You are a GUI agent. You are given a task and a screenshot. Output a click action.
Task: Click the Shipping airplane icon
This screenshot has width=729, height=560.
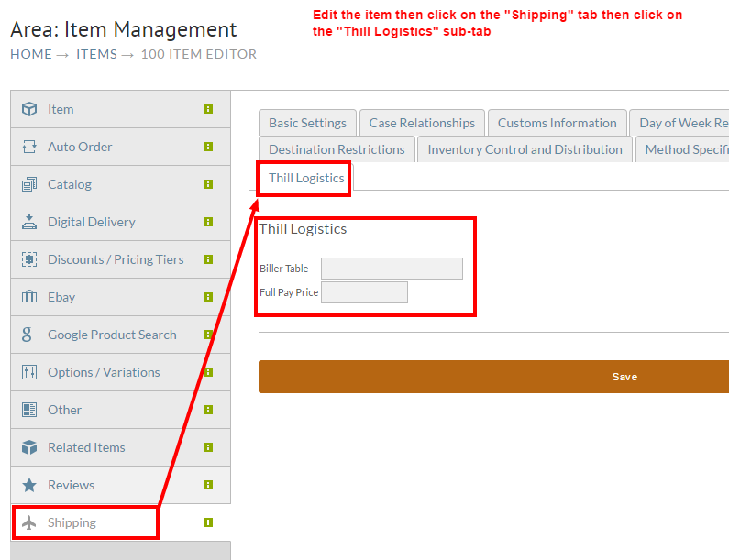(x=29, y=522)
